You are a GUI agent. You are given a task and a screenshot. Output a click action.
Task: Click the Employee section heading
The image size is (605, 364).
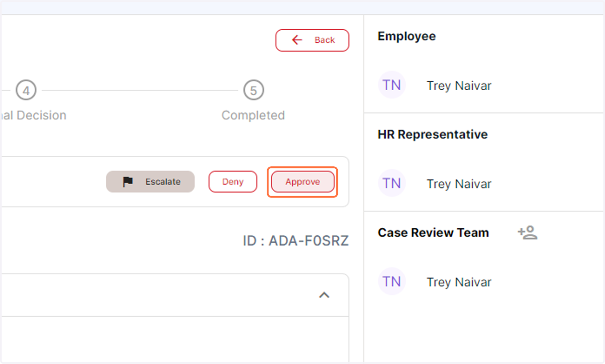[407, 36]
